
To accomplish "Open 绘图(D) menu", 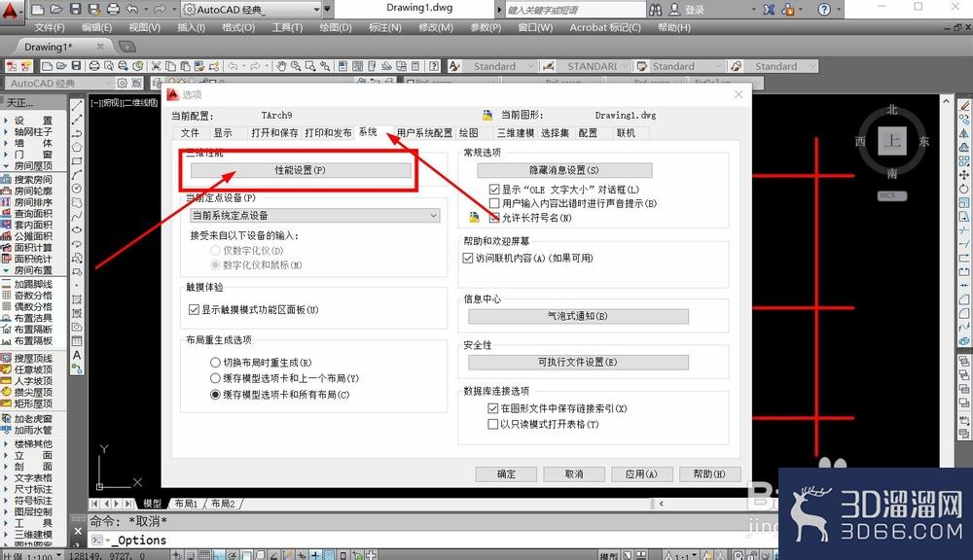I will pos(336,27).
